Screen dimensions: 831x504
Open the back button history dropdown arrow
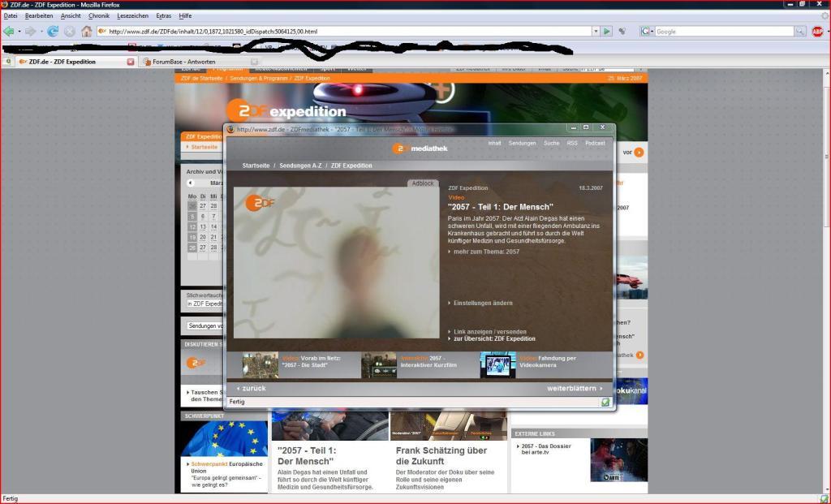[19, 32]
